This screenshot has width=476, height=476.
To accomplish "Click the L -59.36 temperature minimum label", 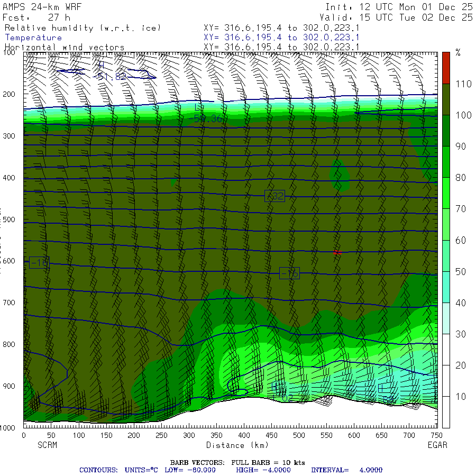I will coord(206,114).
